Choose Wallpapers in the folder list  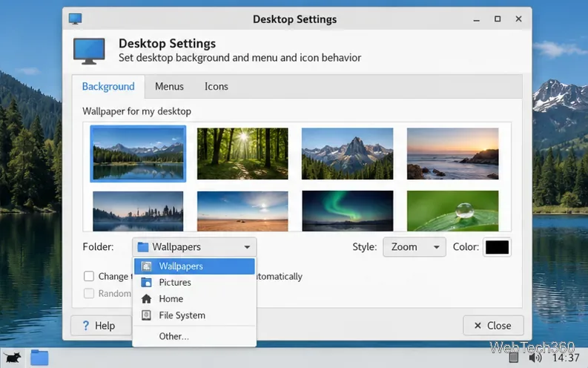[194, 266]
